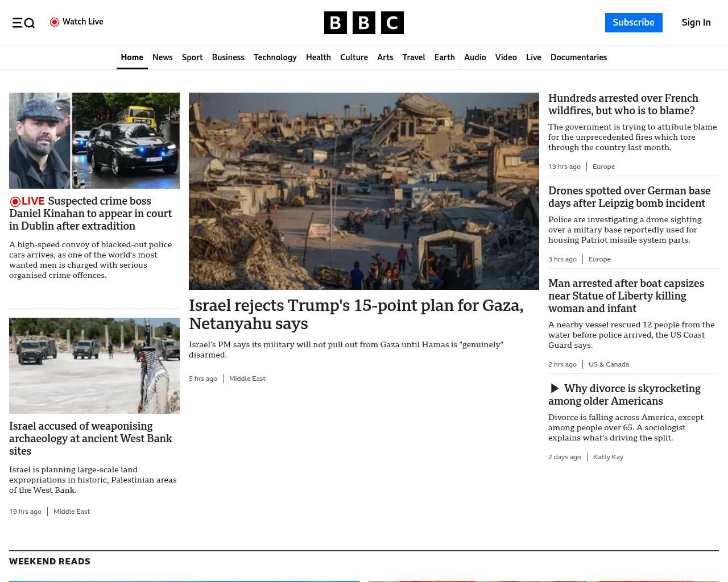Click the US & Canada tag
Image resolution: width=728 pixels, height=582 pixels.
coord(609,364)
